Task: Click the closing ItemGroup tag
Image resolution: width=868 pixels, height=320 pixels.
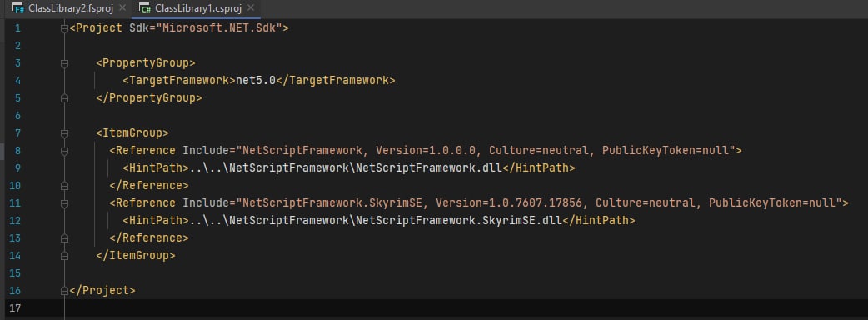Action: 136,256
